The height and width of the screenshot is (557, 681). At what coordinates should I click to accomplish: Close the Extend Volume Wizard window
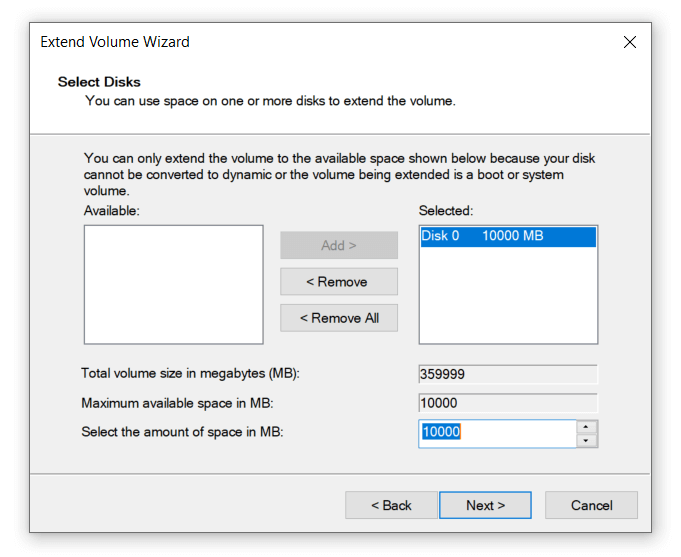[629, 42]
